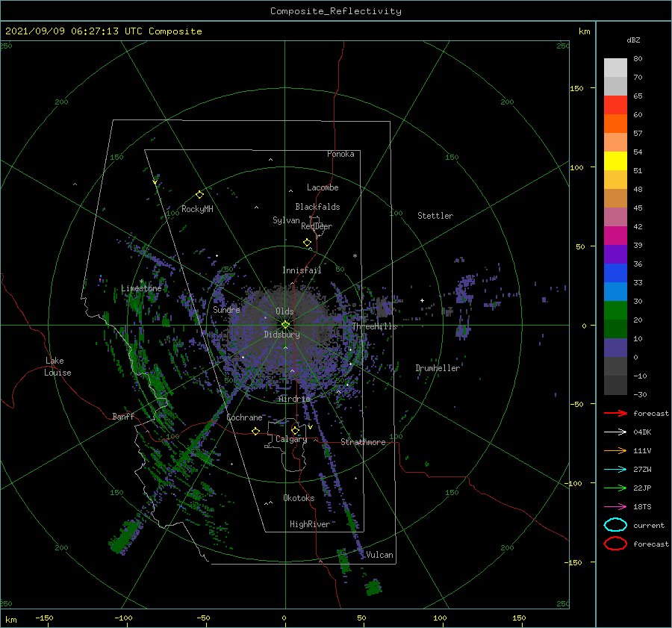
Task: Select the orange 111V arrow legend symbol
Action: pyautogui.click(x=615, y=450)
